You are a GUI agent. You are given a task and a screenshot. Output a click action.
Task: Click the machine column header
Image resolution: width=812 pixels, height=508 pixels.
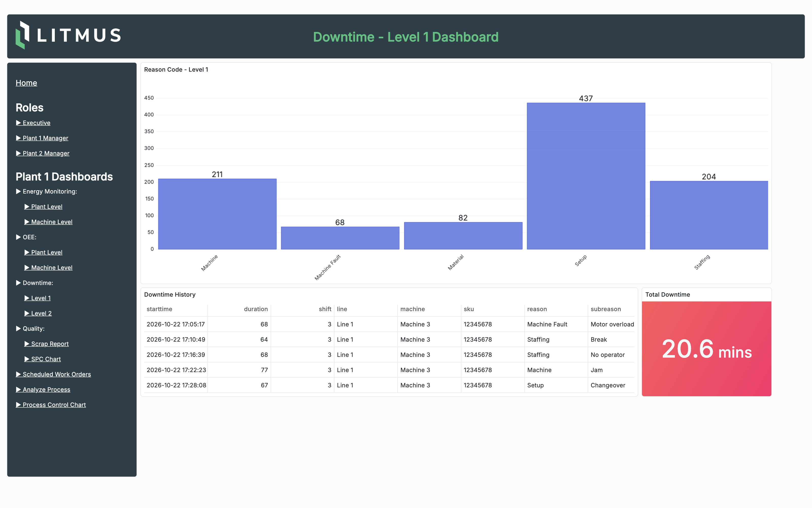tap(412, 309)
